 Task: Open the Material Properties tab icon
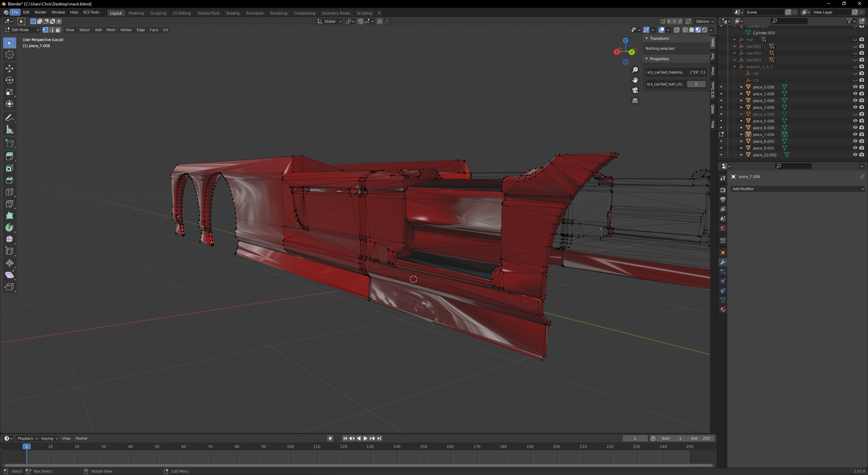(x=723, y=310)
